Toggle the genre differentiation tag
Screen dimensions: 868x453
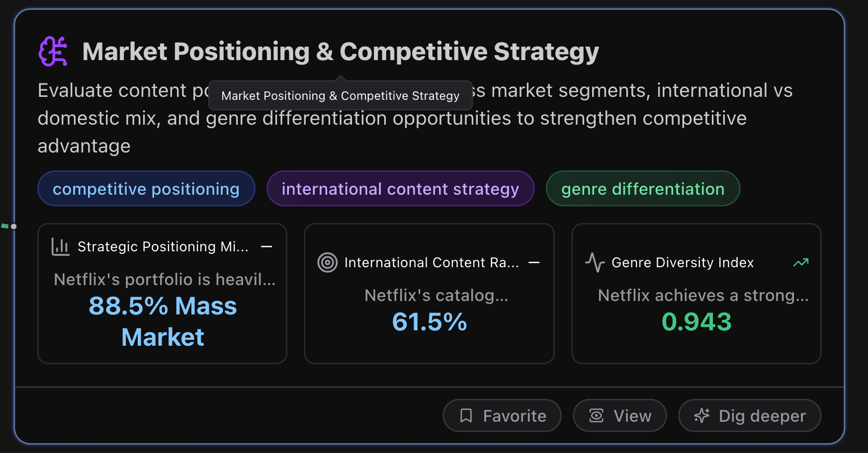click(x=643, y=189)
